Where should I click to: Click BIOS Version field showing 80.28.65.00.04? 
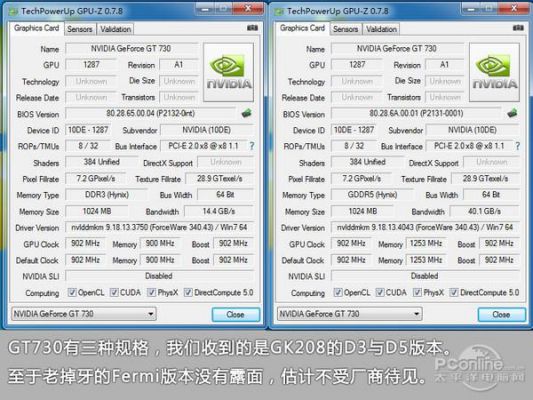[151, 113]
